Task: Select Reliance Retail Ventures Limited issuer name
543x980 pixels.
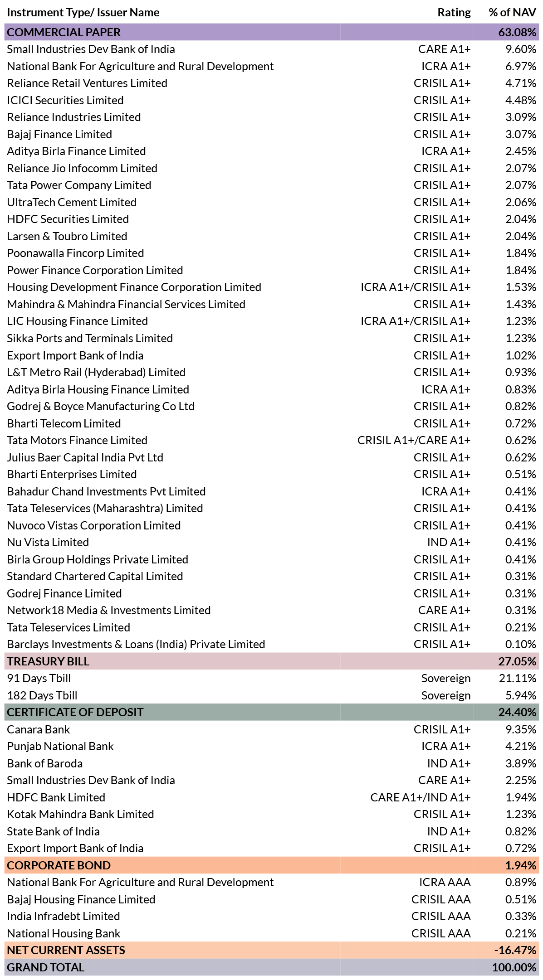Action: point(87,83)
